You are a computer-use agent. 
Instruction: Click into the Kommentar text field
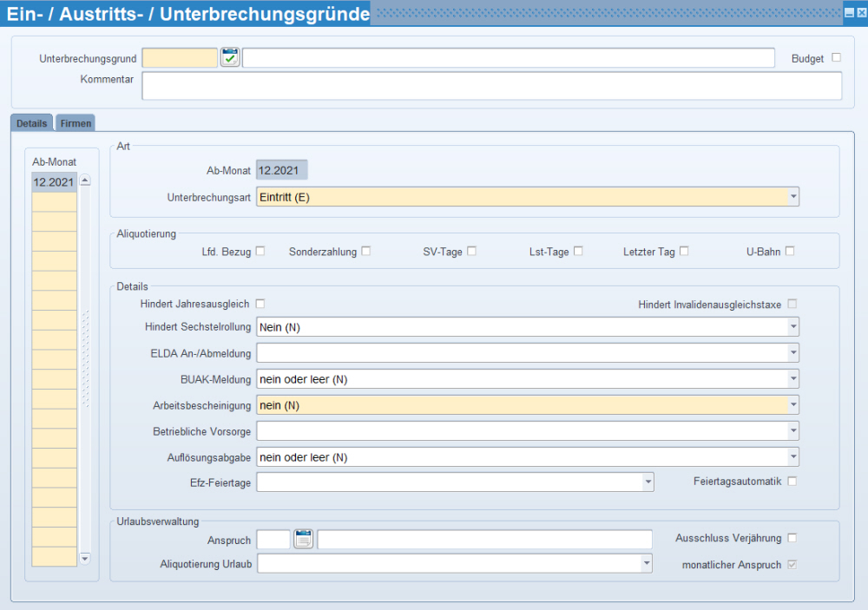coord(491,86)
